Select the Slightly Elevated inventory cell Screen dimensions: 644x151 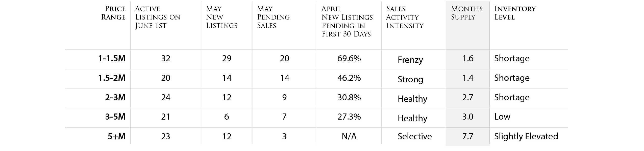[526, 136]
